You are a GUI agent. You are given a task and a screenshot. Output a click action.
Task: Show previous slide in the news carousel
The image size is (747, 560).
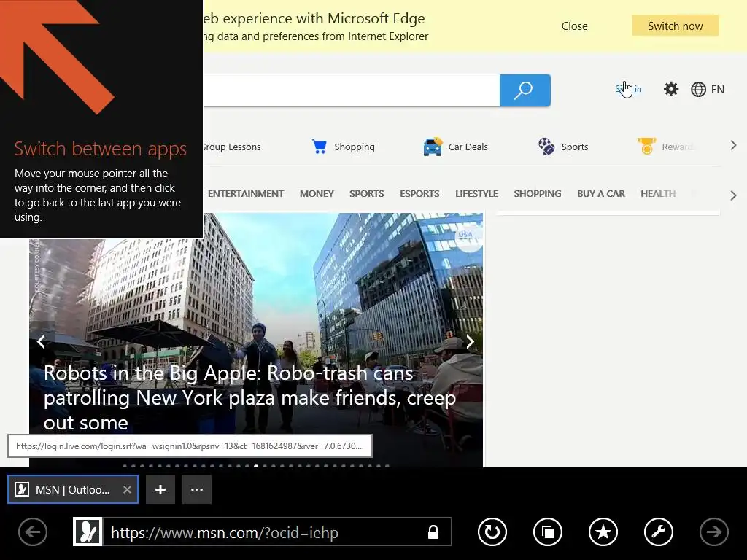tap(42, 341)
